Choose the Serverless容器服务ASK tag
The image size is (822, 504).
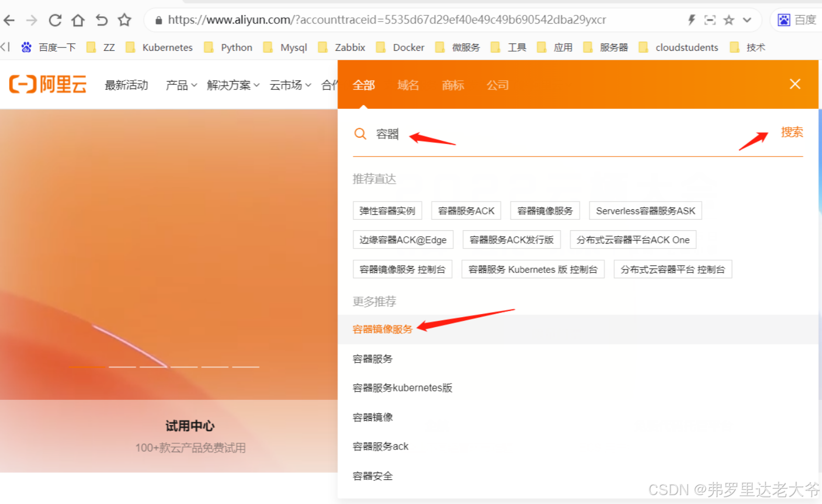(646, 211)
